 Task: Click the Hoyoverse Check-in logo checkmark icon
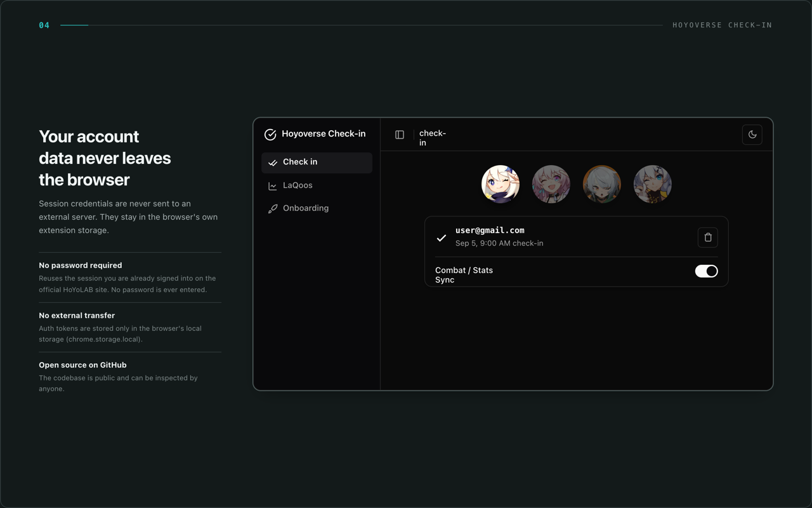pyautogui.click(x=270, y=134)
